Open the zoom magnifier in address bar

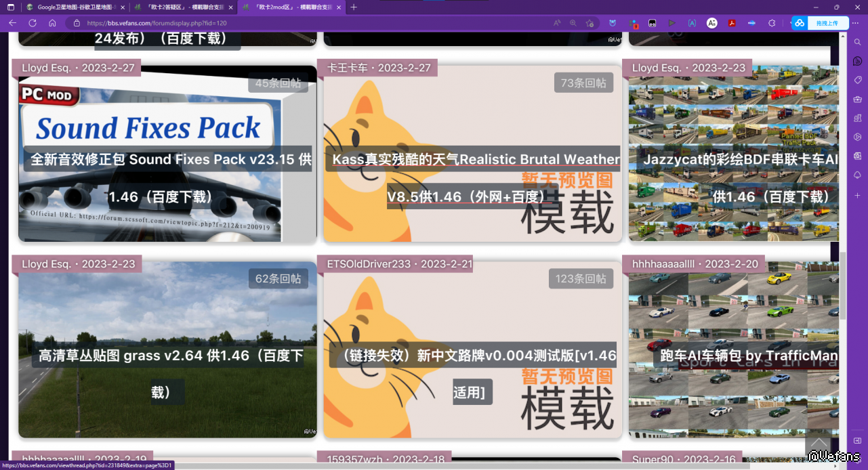point(573,23)
